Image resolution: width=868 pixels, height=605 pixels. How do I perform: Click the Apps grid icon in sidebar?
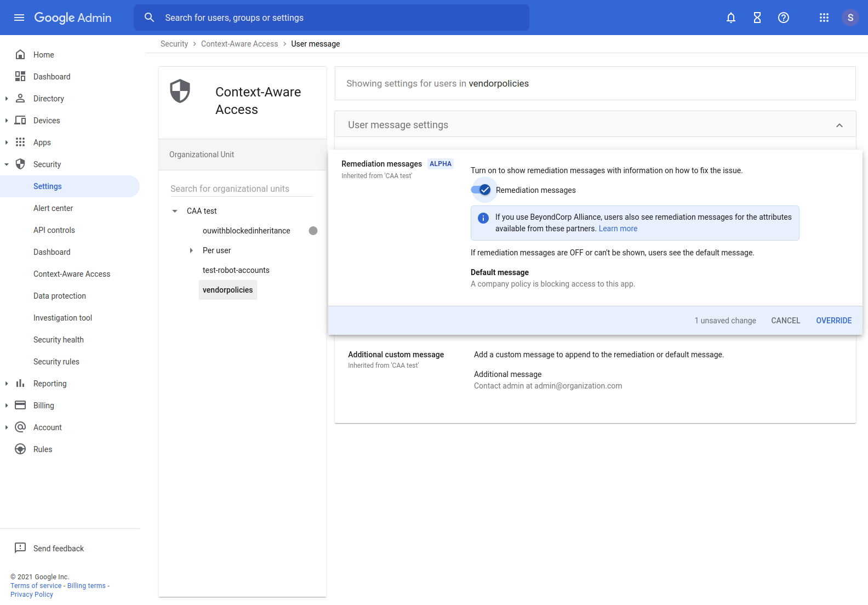click(x=20, y=142)
